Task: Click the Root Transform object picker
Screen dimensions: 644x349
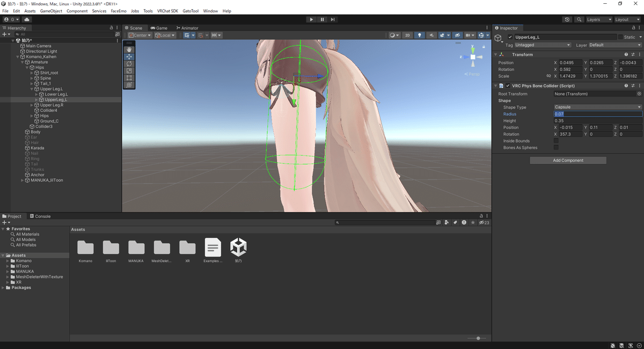Action: pos(639,94)
